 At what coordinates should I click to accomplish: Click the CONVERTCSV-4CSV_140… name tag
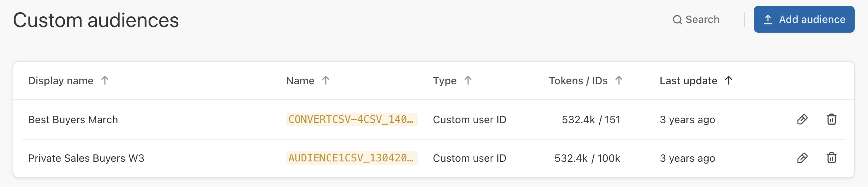[x=351, y=119]
